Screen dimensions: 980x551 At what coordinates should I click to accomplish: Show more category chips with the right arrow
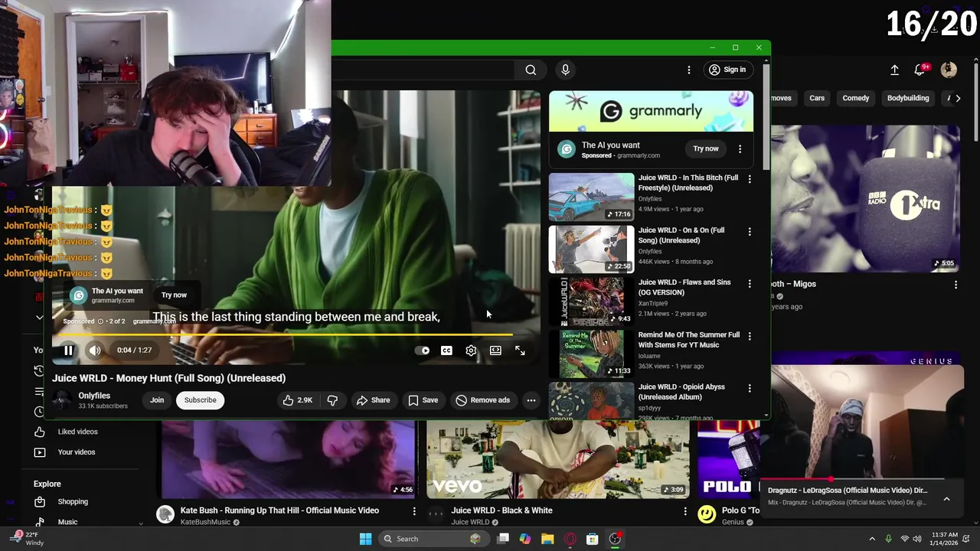(958, 98)
